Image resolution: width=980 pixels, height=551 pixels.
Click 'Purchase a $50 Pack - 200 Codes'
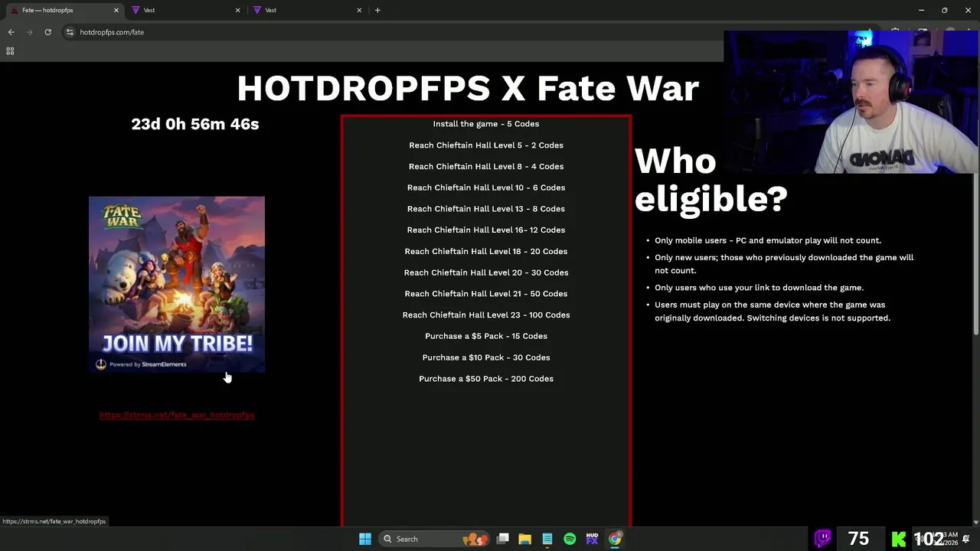486,379
